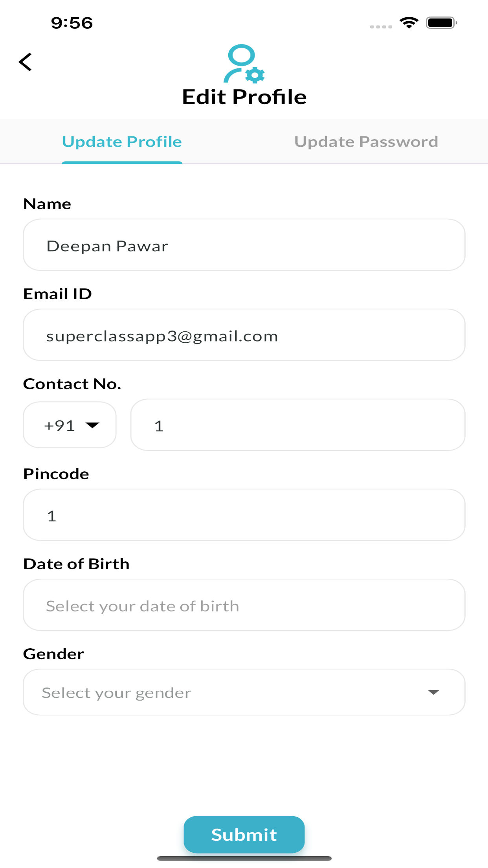Open the Update Password tab
The image size is (488, 868).
[366, 142]
